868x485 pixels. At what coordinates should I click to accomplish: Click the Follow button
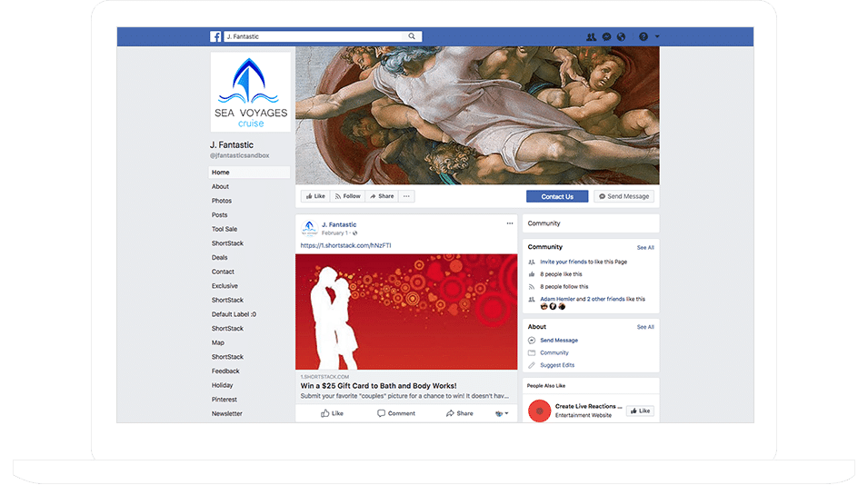(347, 196)
